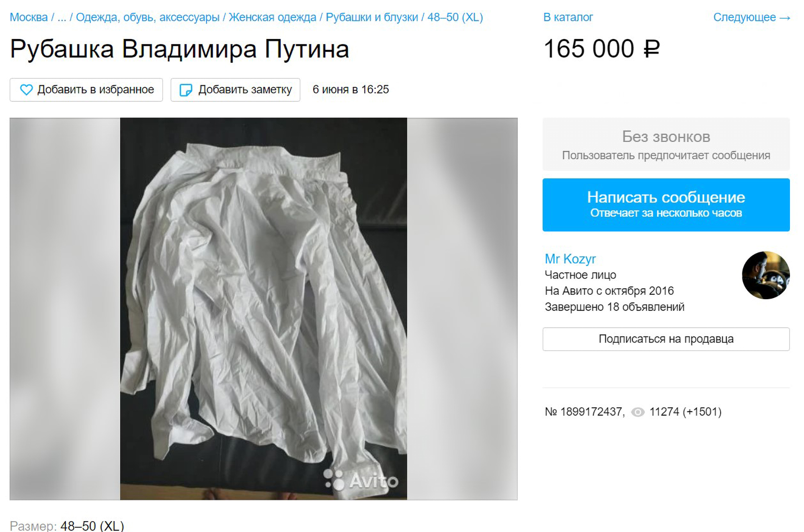Image resolution: width=804 pixels, height=532 pixels.
Task: Open Рубашки и блузки breadcrumb
Action: point(372,17)
